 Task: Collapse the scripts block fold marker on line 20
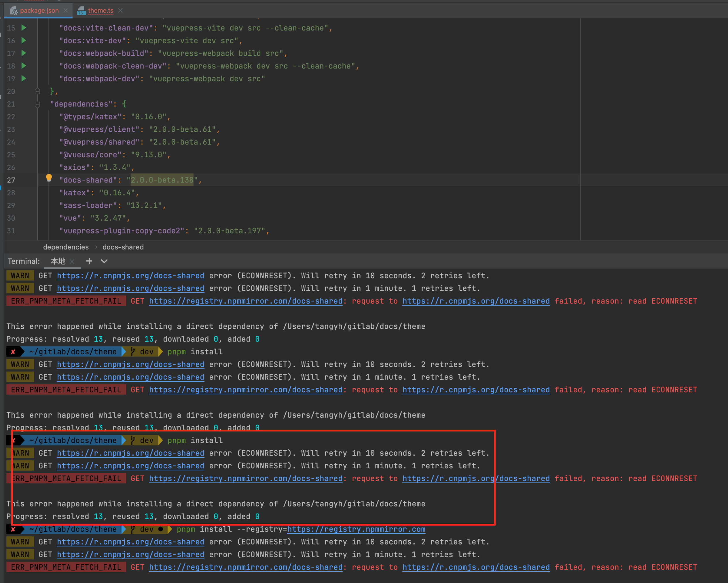pyautogui.click(x=37, y=91)
